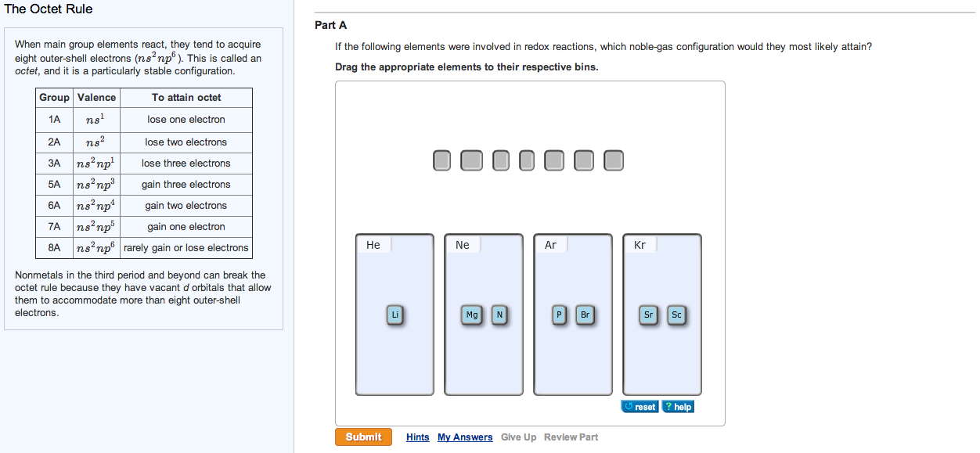
Task: View My Answers
Action: [465, 437]
